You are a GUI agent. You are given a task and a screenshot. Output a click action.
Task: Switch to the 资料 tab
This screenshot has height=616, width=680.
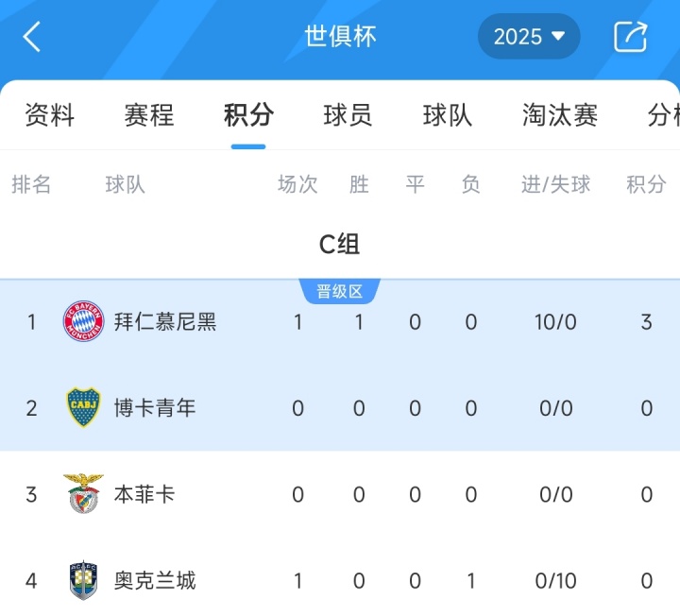coord(49,115)
